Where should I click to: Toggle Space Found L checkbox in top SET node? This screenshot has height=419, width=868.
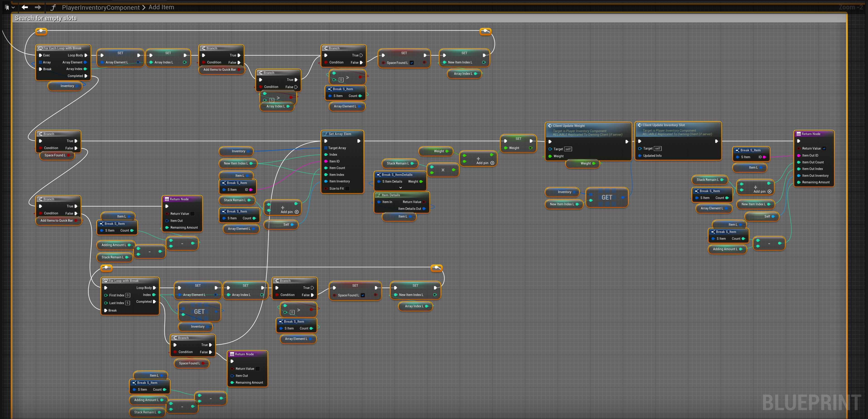[412, 63]
